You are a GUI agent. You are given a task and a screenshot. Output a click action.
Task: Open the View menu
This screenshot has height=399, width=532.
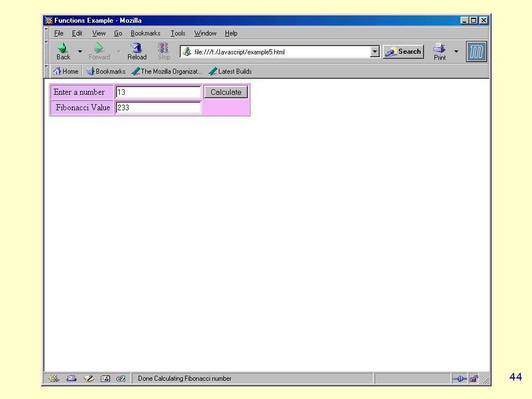[99, 33]
